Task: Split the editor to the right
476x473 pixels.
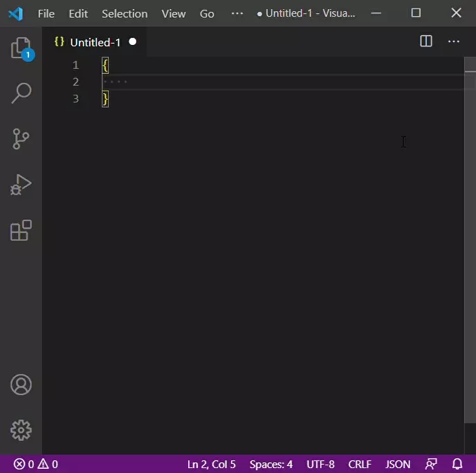Action: [x=426, y=41]
